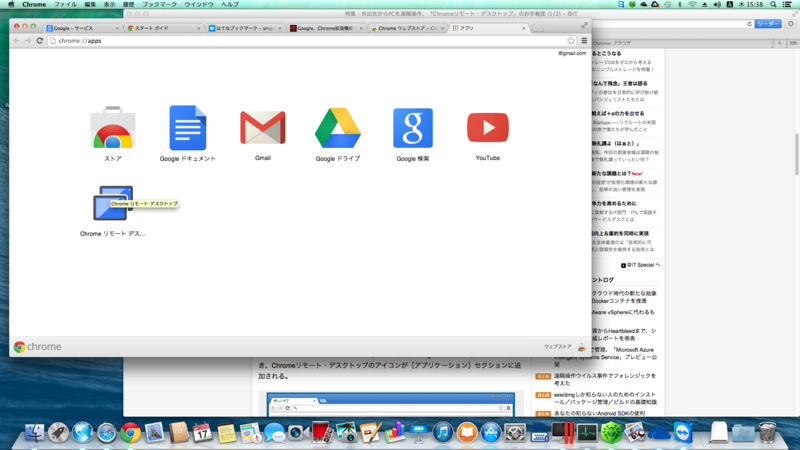Click the Spotlight search magnifier
The width and height of the screenshot is (800, 450).
coord(773,4)
